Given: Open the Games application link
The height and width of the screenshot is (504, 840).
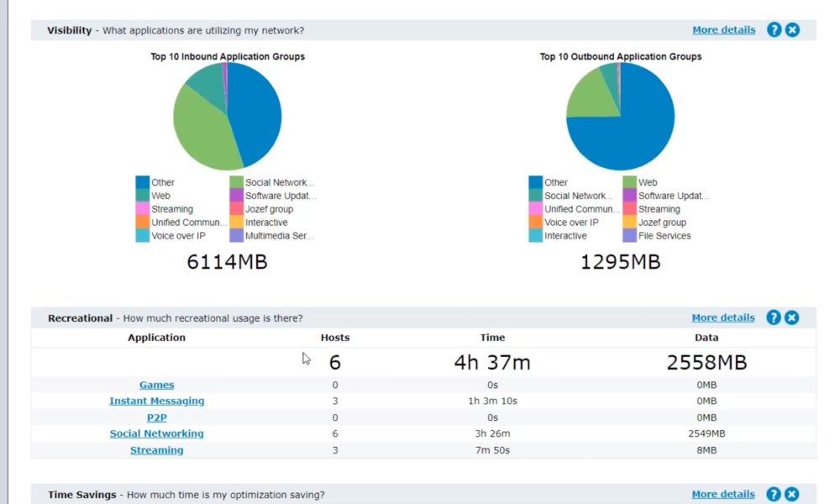Looking at the screenshot, I should click(x=156, y=385).
